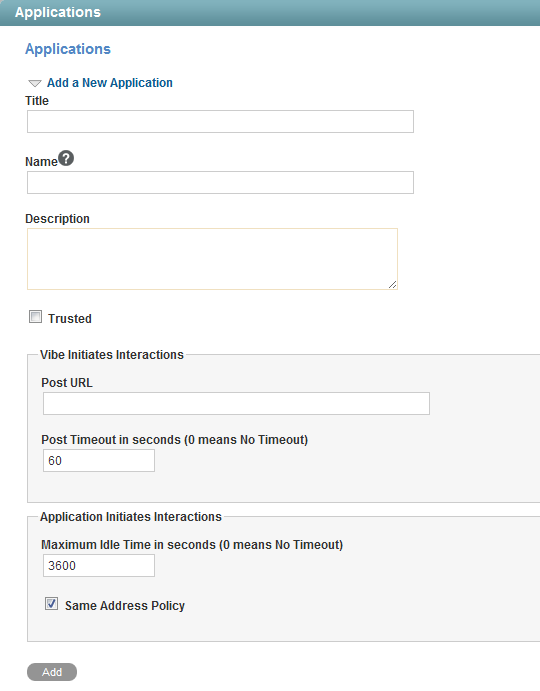The image size is (540, 691).
Task: Enable the Trusted checkbox
Action: [x=35, y=316]
